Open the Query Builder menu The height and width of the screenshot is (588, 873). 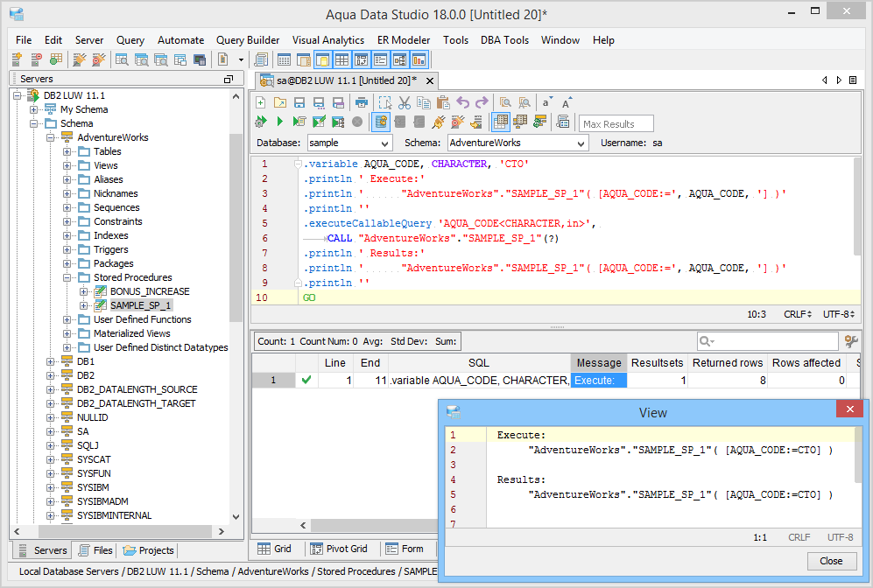248,40
